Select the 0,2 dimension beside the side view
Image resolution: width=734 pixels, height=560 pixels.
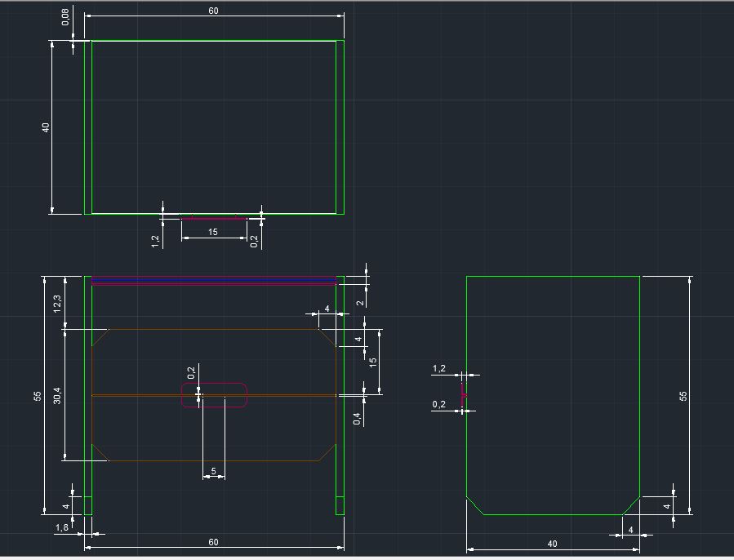[x=439, y=404]
